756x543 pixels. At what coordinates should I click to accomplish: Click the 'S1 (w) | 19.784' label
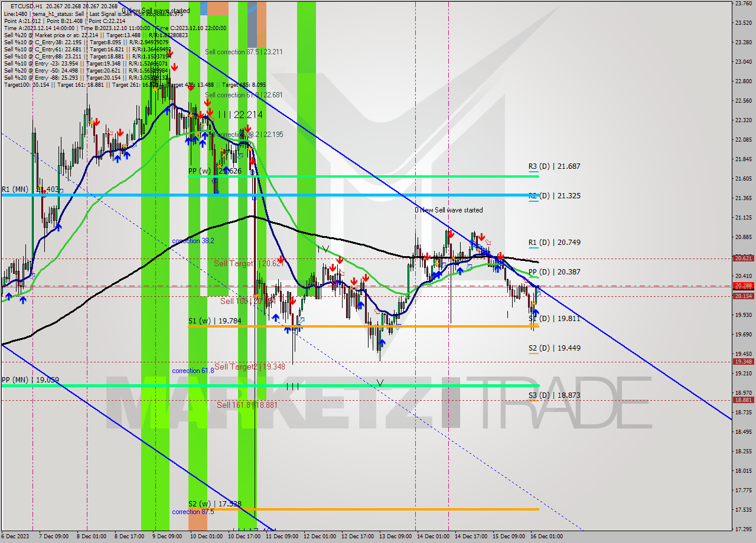214,321
